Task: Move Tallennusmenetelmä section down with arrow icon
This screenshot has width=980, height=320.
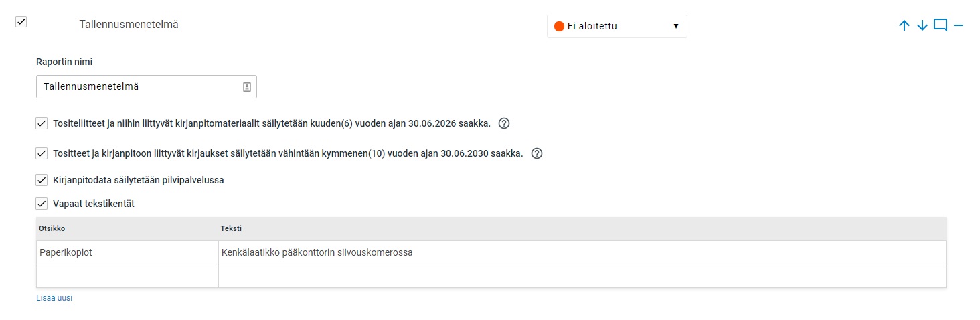Action: (x=922, y=25)
